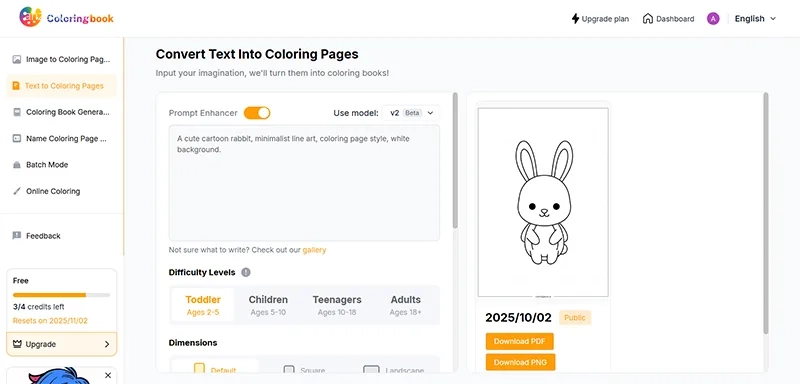
Task: Click the crown icon beside Upgrade
Action: (x=17, y=344)
